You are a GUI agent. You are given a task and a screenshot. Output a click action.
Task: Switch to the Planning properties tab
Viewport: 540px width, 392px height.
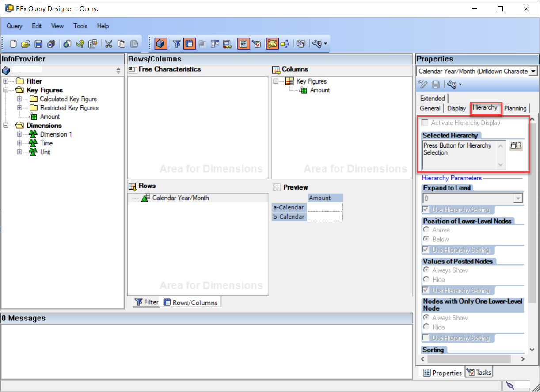515,108
